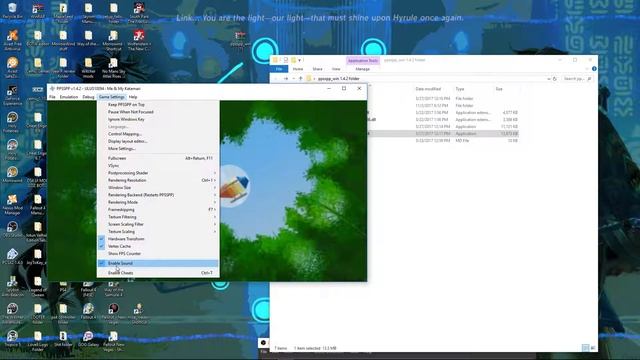640x360 pixels.
Task: Expand the Frameskipping submenu
Action: [x=158, y=209]
